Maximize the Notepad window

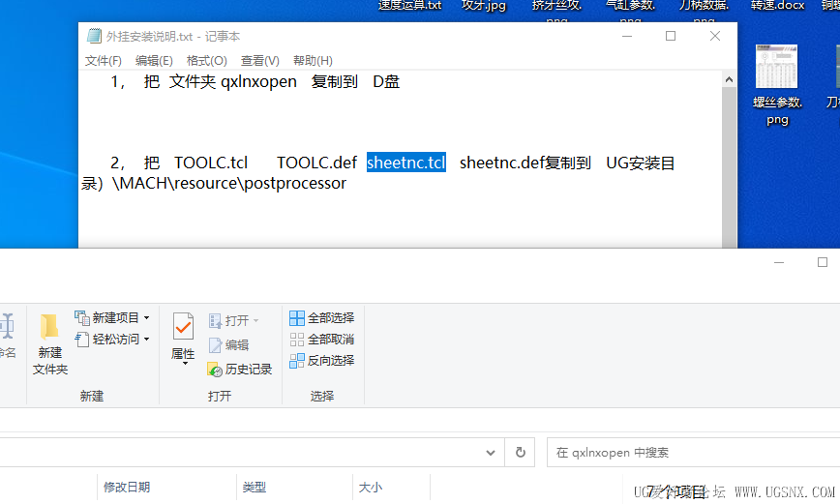(671, 36)
